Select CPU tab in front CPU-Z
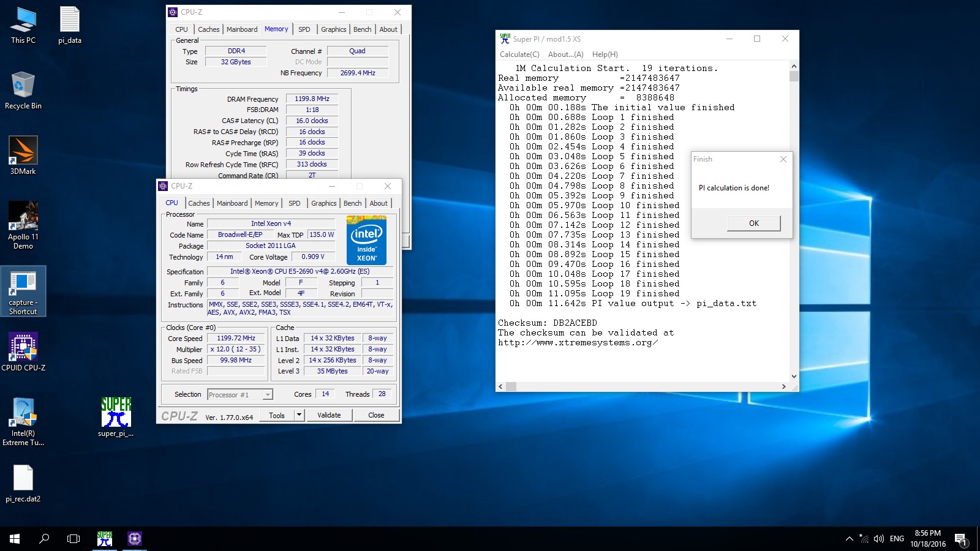This screenshot has width=980, height=551. click(x=172, y=203)
